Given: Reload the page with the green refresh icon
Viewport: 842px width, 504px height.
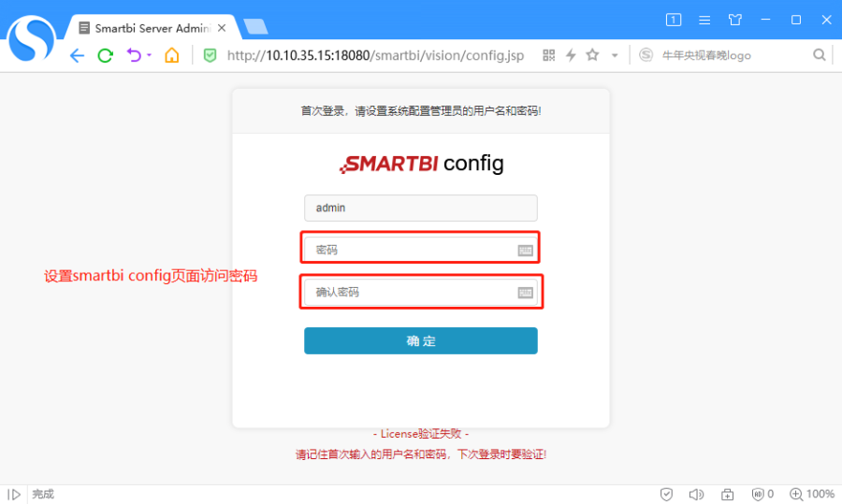Looking at the screenshot, I should pyautogui.click(x=105, y=55).
